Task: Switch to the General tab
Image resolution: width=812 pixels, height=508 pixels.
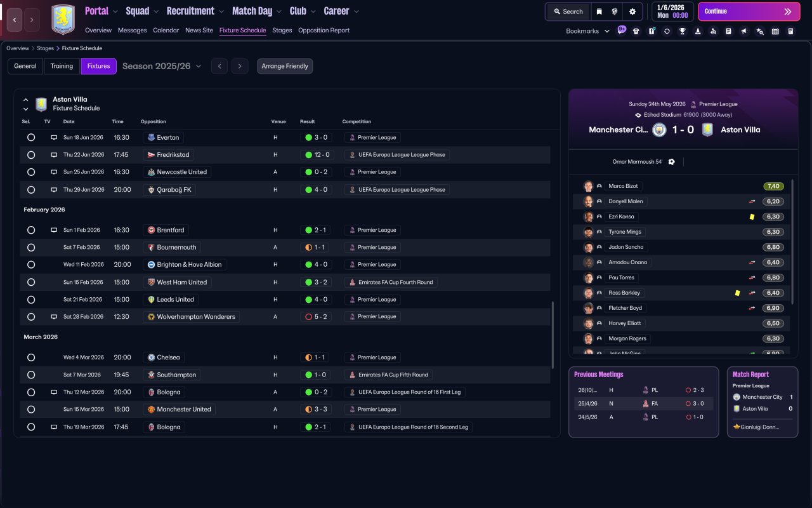Action: click(x=25, y=66)
